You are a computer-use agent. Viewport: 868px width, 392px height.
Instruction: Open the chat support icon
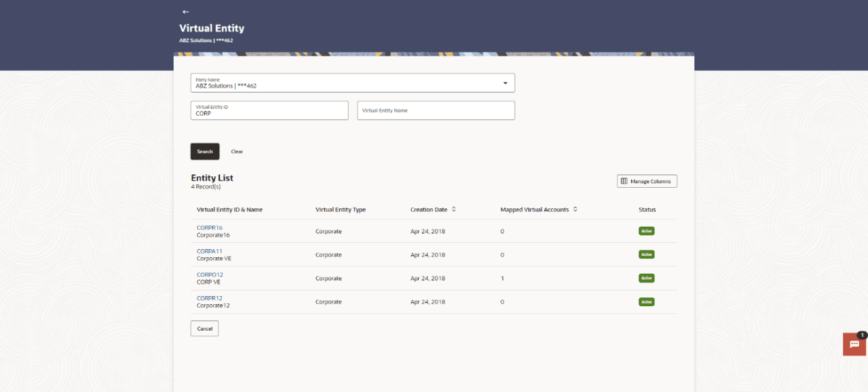(x=854, y=344)
